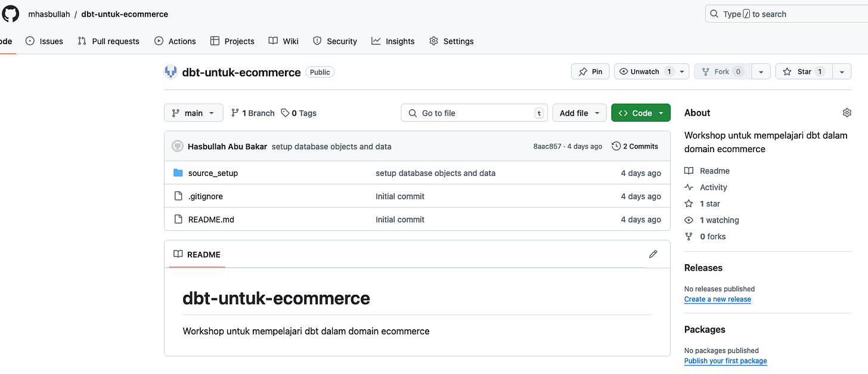Image resolution: width=868 pixels, height=374 pixels.
Task: Open the source_setup folder name
Action: [x=213, y=173]
